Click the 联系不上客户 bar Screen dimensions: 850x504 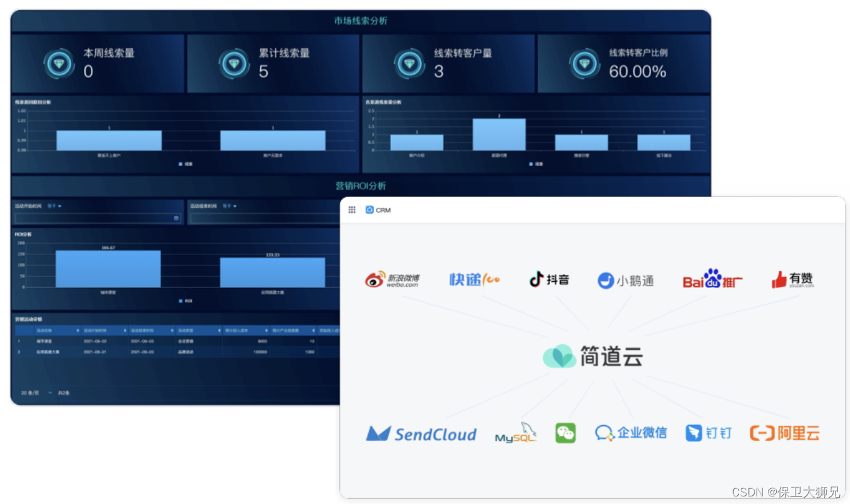109,140
